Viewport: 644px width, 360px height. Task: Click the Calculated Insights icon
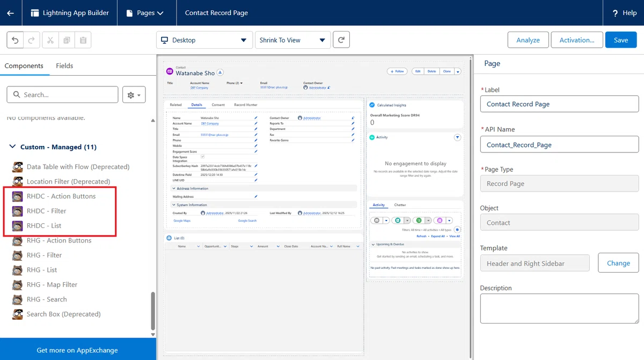(373, 105)
